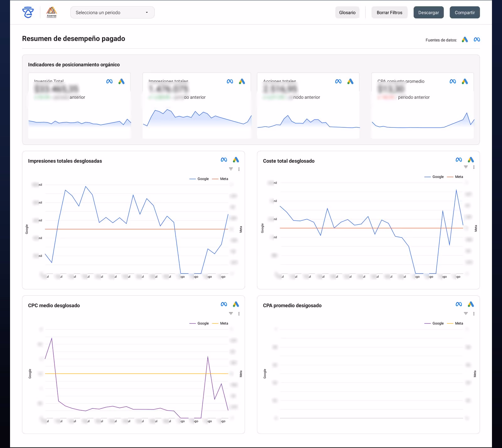502x448 pixels.
Task: Open three-dot menu on Coste total desglosado chart
Action: (x=474, y=167)
